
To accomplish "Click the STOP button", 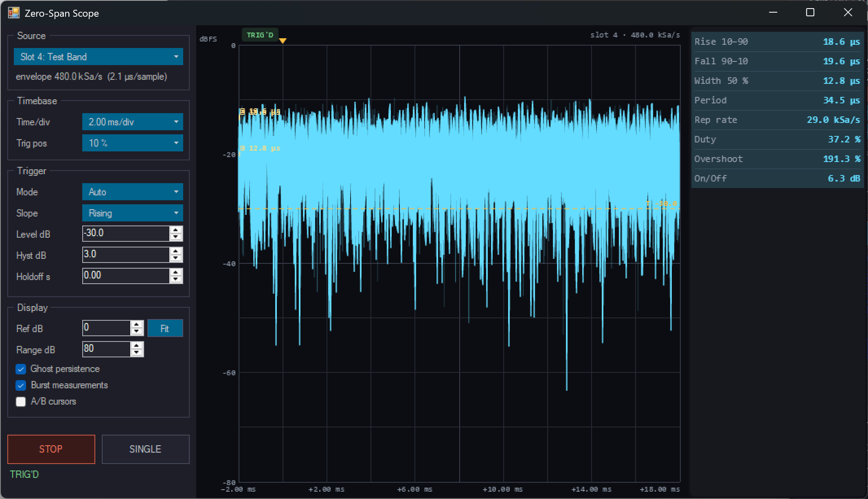I will (x=51, y=449).
